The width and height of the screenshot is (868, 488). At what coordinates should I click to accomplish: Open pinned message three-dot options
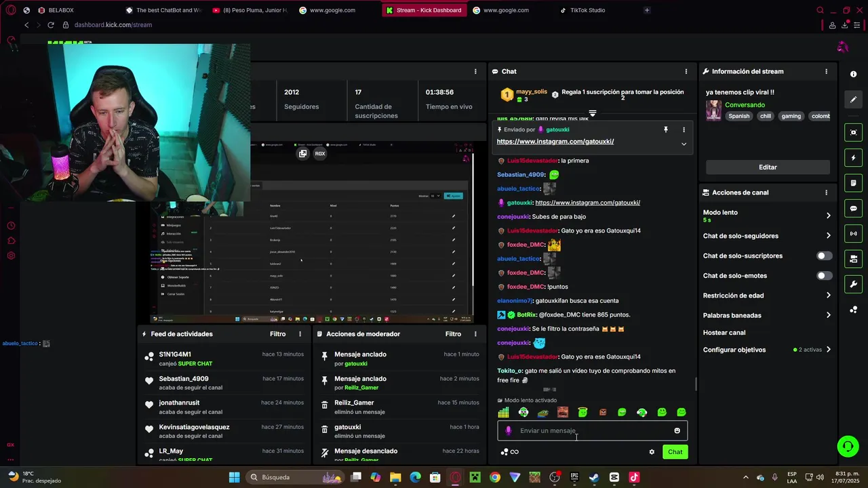click(x=684, y=129)
